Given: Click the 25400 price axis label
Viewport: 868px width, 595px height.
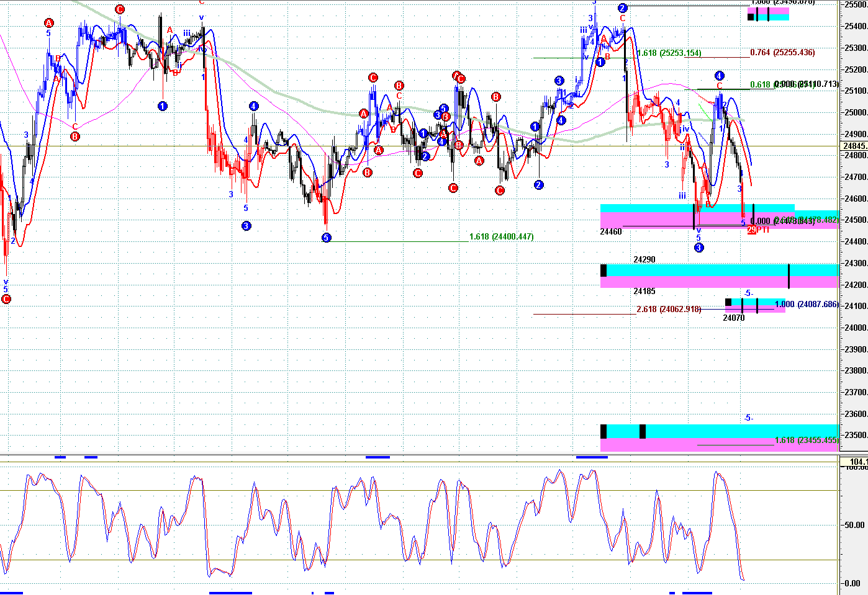Looking at the screenshot, I should click(856, 27).
